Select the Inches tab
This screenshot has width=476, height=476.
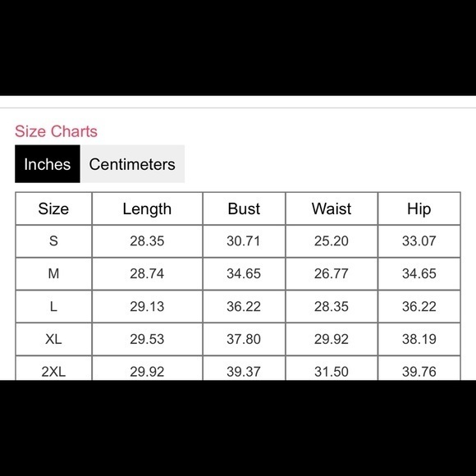48,164
